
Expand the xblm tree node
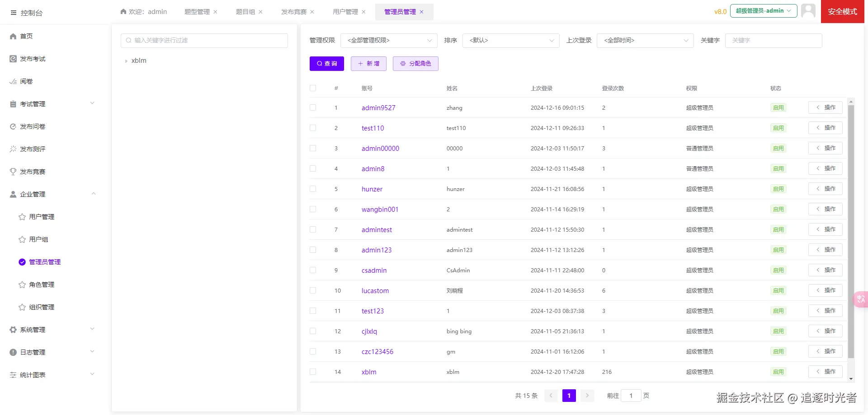pos(126,61)
